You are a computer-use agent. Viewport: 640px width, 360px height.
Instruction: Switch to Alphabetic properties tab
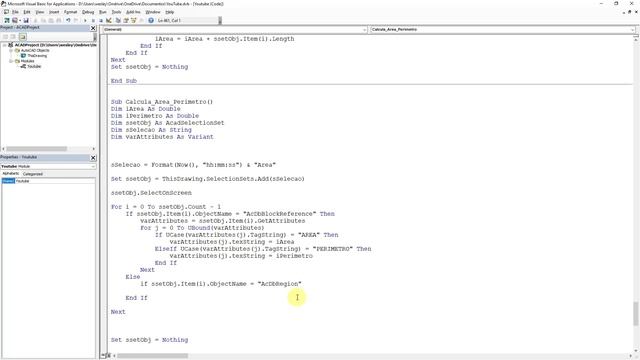tap(11, 173)
